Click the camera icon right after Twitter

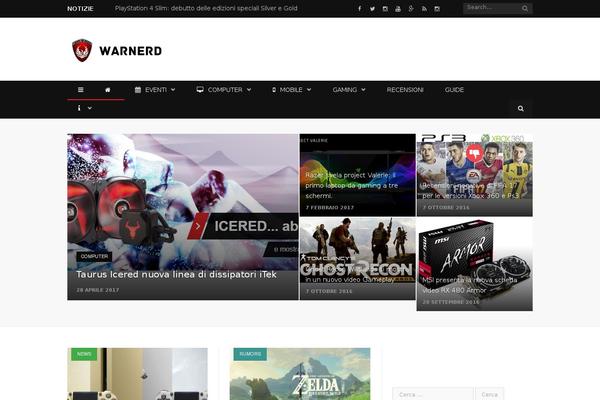(x=385, y=8)
